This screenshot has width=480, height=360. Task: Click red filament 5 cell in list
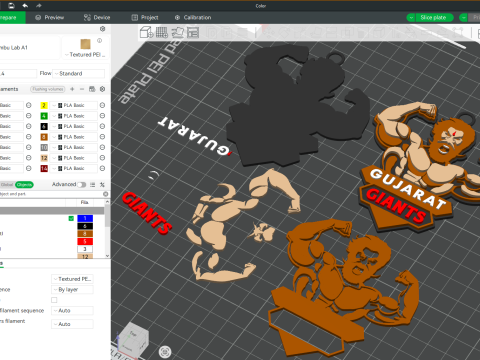tap(85, 241)
